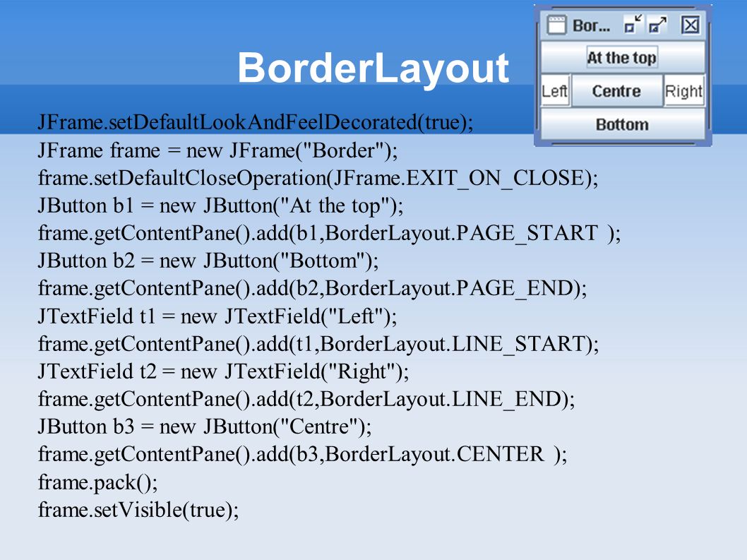Click the line containing BorderLayout.PAGE_END
The width and height of the screenshot is (747, 560).
point(313,289)
